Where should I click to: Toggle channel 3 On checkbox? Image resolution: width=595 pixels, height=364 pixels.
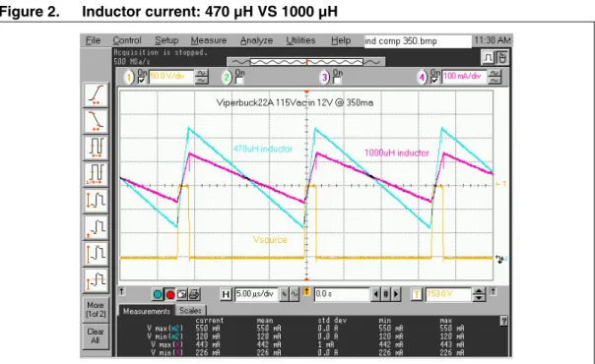click(337, 81)
